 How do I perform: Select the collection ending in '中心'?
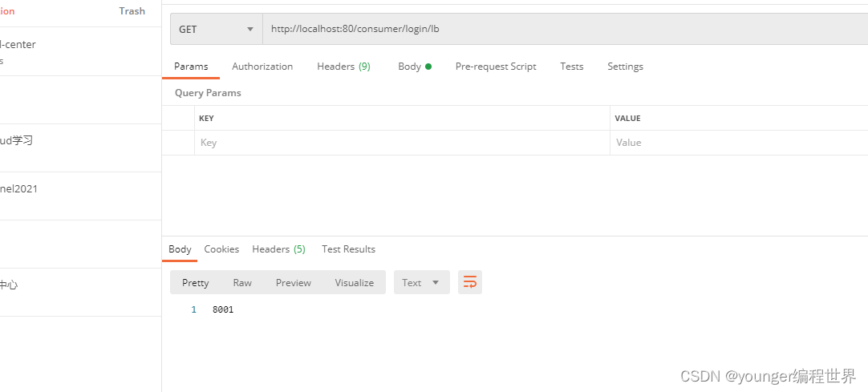click(x=9, y=285)
